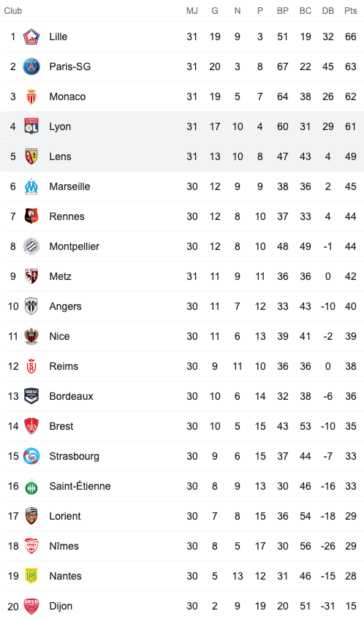Click the Strasbourg club logo
The width and height of the screenshot is (364, 622).
(31, 456)
